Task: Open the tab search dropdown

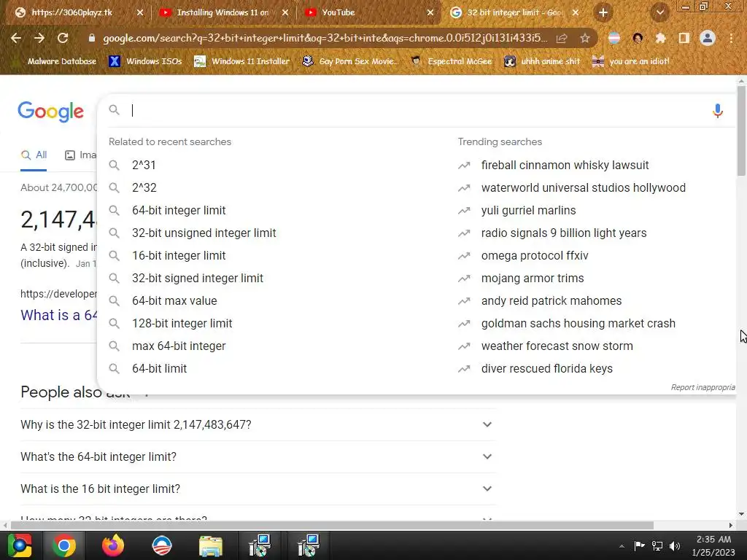Action: tap(659, 12)
